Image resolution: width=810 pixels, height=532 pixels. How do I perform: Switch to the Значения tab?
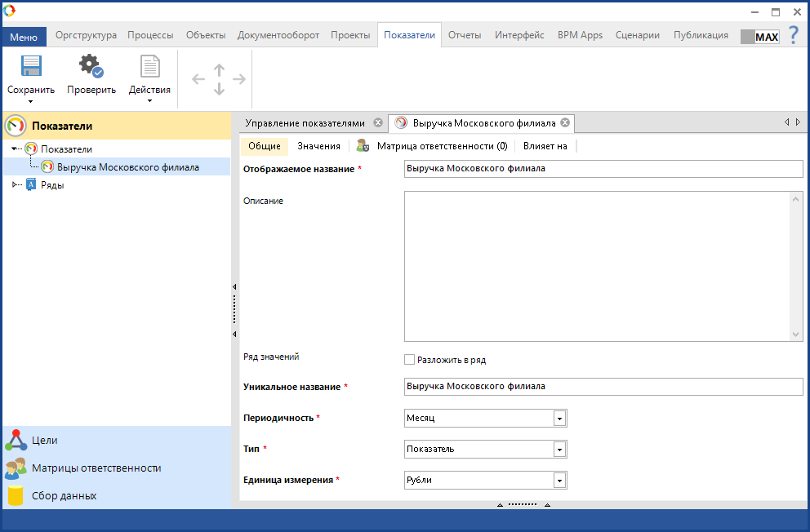click(318, 146)
